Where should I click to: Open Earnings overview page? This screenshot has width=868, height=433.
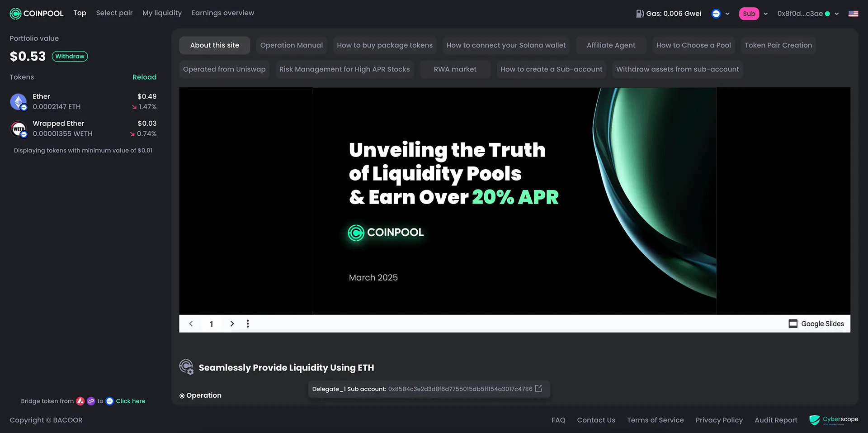223,13
